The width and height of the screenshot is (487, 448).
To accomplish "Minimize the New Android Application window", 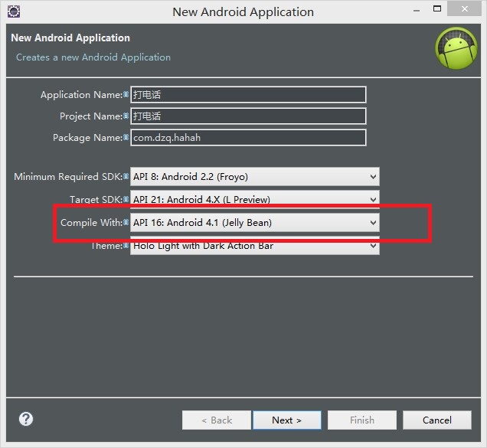I will pos(417,11).
